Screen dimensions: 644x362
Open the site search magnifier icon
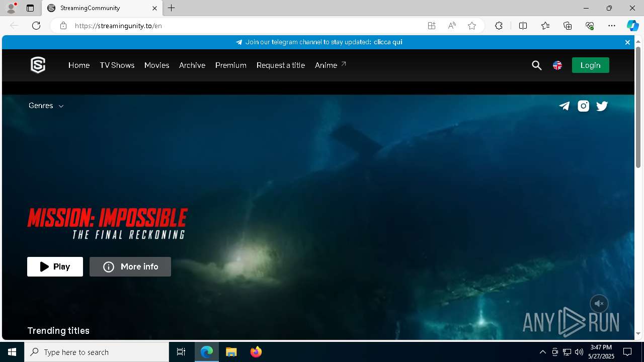click(x=537, y=65)
